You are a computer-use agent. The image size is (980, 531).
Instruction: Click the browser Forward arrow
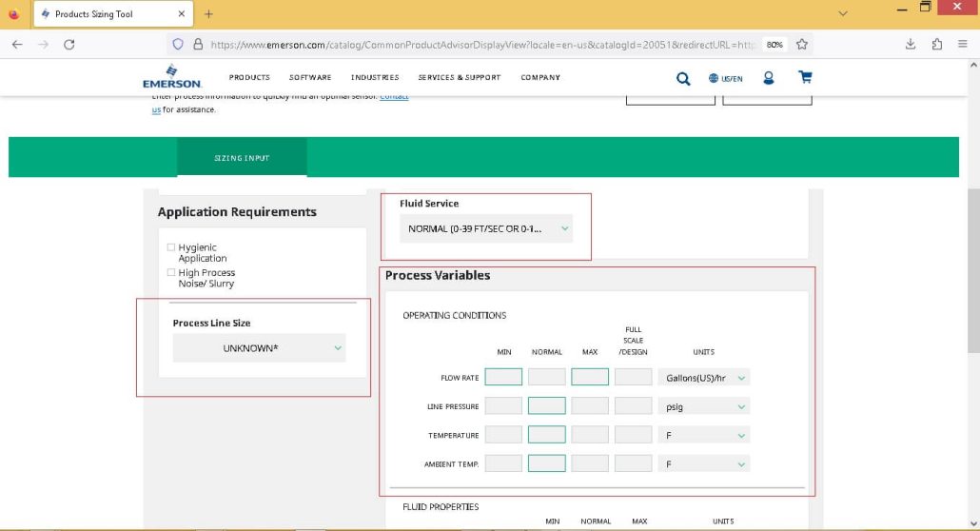(x=43, y=45)
